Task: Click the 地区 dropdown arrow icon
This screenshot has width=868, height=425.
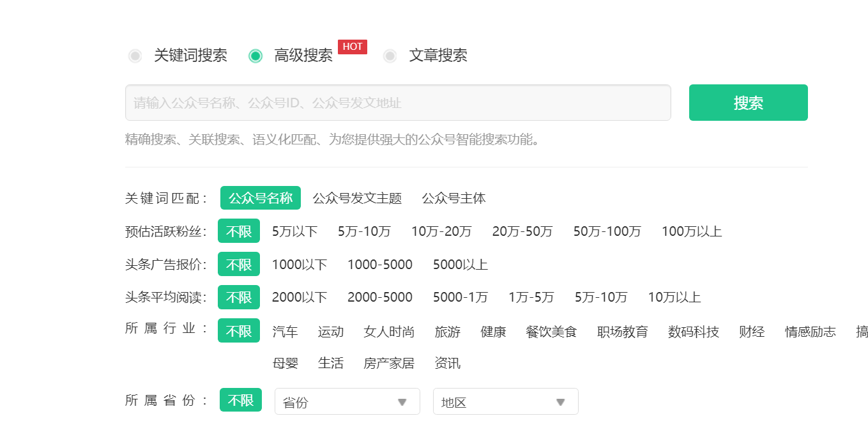Action: [560, 402]
